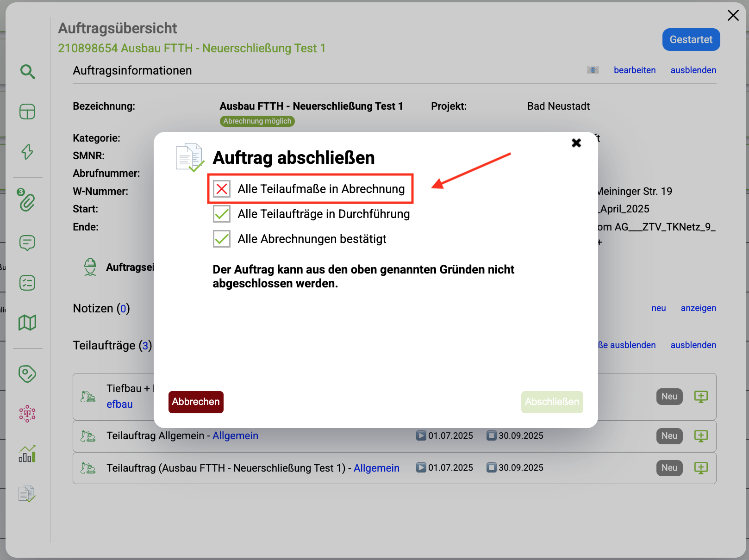This screenshot has width=749, height=560.
Task: Open the paperclip attachments icon in sidebar
Action: tap(27, 202)
